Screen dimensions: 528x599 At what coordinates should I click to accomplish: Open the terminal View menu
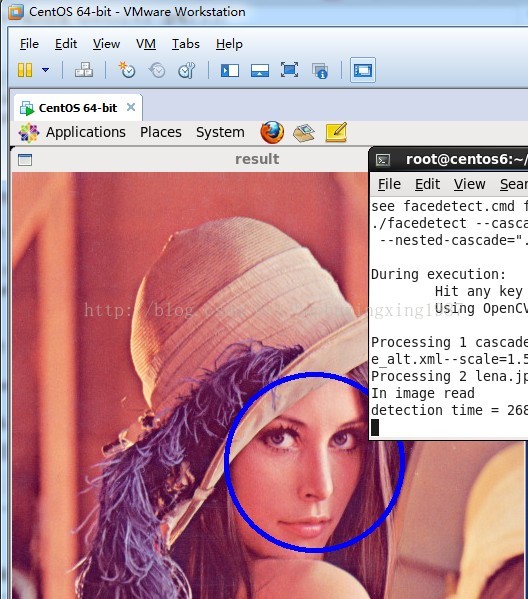[470, 185]
